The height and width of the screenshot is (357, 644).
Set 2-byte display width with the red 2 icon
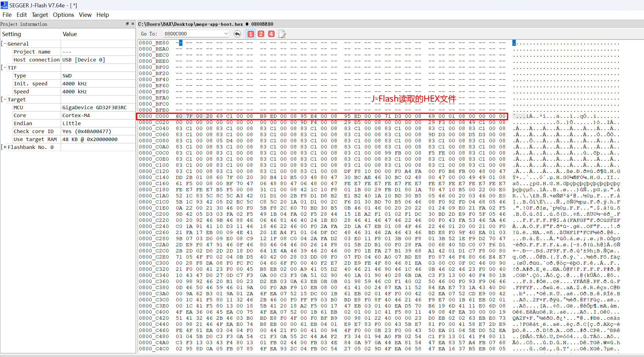(261, 34)
